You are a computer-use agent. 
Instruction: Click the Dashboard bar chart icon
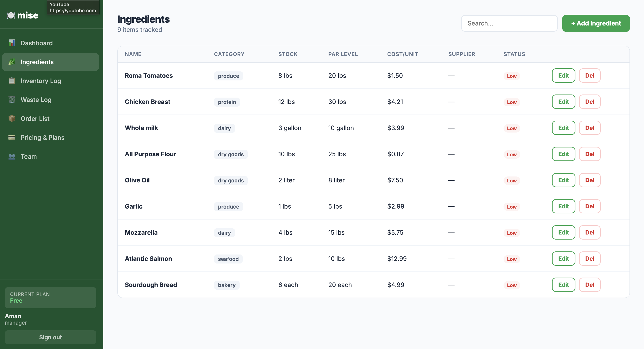pos(12,43)
